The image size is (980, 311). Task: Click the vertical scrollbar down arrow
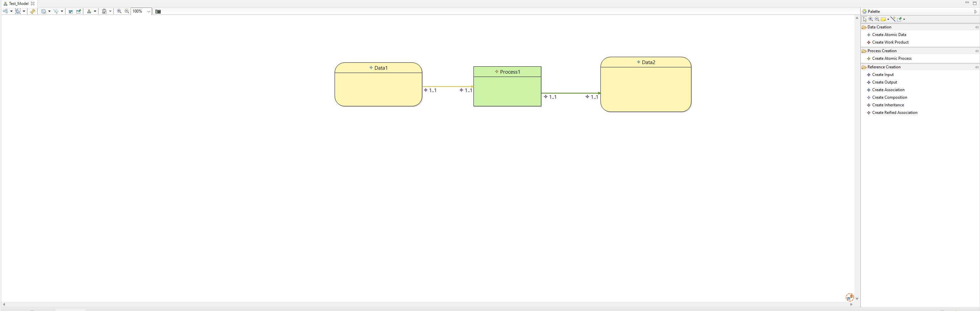pyautogui.click(x=857, y=299)
